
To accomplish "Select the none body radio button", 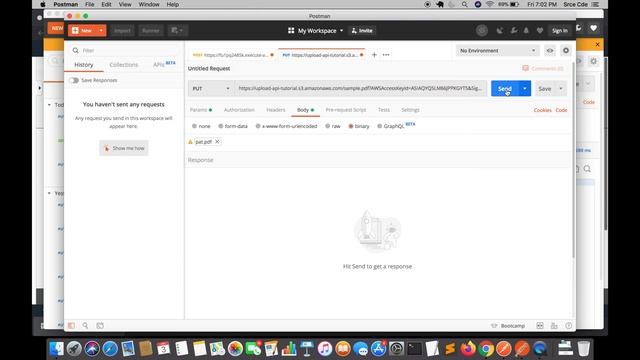I will click(x=194, y=126).
